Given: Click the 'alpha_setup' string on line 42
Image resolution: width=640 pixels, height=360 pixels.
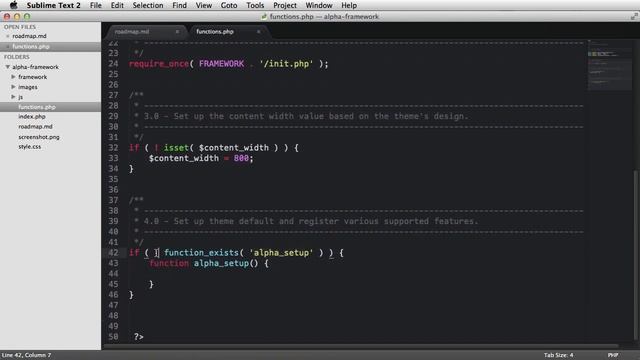Looking at the screenshot, I should 281,253.
